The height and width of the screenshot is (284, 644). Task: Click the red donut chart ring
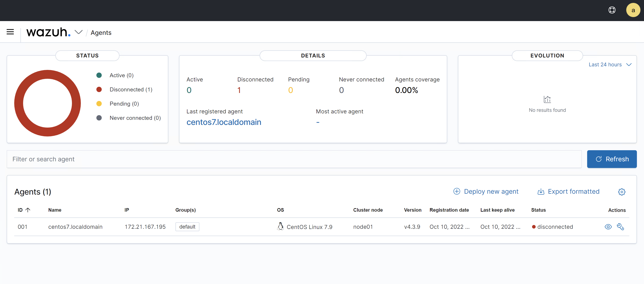(x=19, y=103)
